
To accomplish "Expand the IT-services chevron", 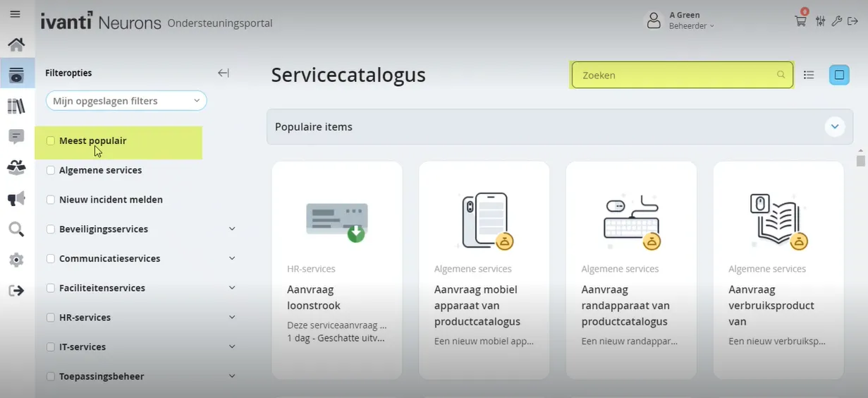I will coord(232,346).
